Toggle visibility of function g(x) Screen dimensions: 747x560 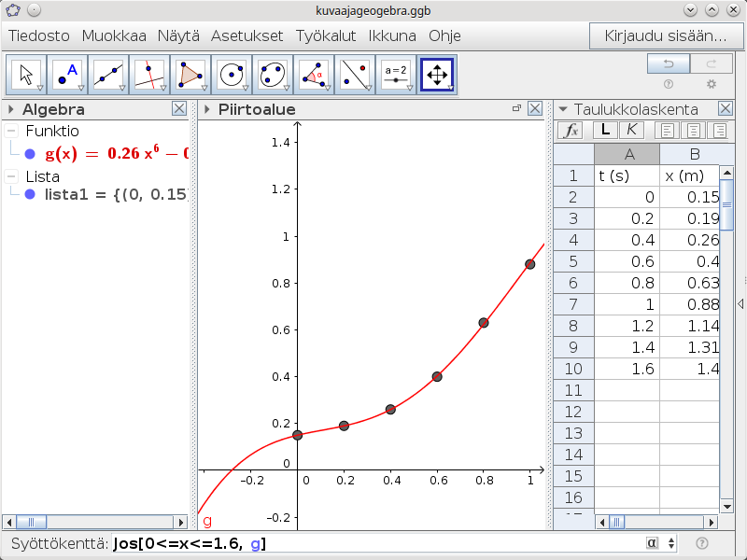[x=30, y=154]
